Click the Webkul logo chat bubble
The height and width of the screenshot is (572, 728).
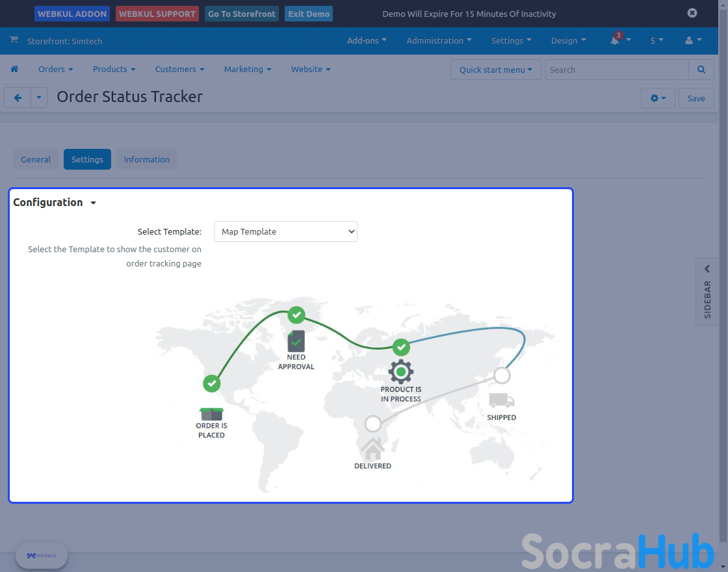[42, 555]
